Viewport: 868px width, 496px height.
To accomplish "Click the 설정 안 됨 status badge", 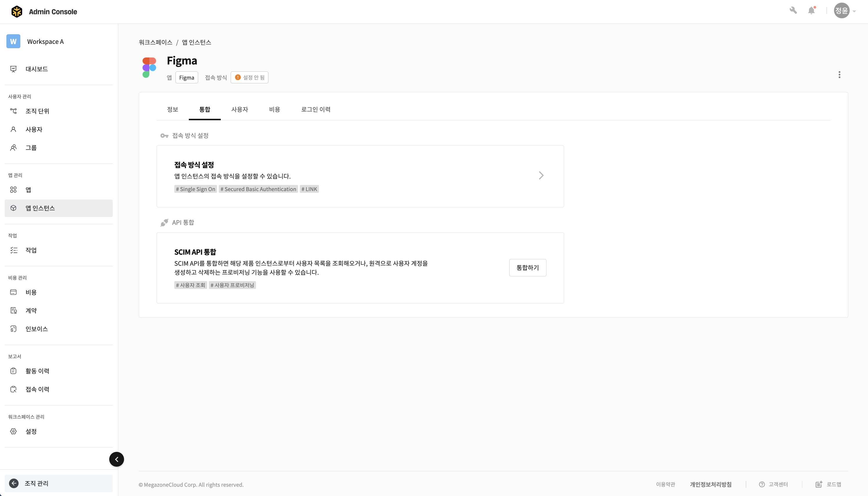I will [x=249, y=77].
